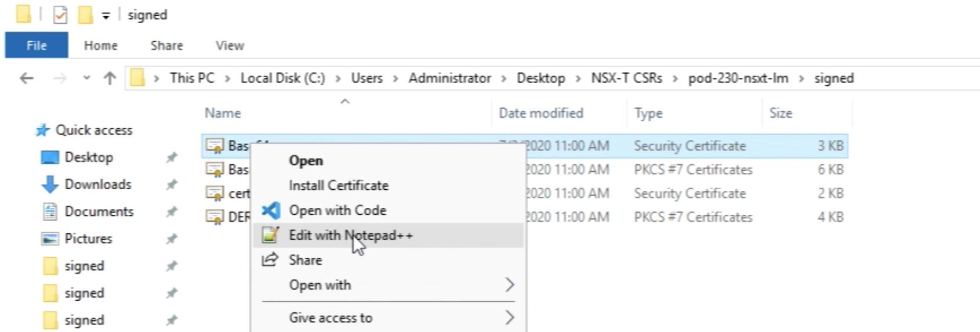Screen dimensions: 980x332
Task: Click the Downloads arrow icon in sidebar
Action: click(50, 185)
